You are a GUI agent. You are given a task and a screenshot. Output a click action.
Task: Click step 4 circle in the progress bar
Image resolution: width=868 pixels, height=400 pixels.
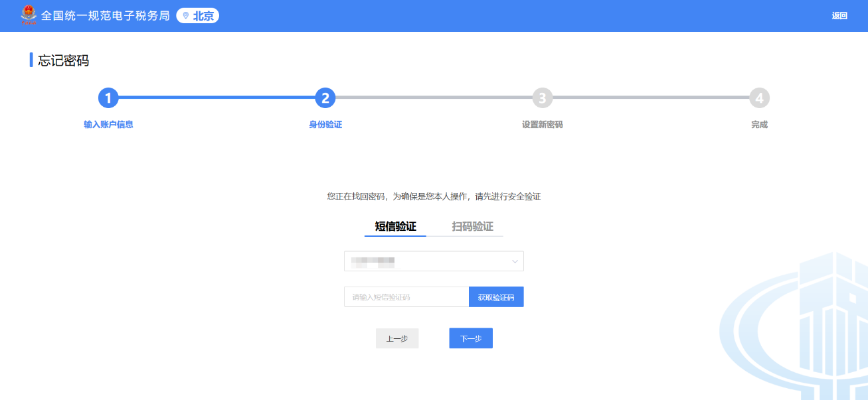(759, 98)
